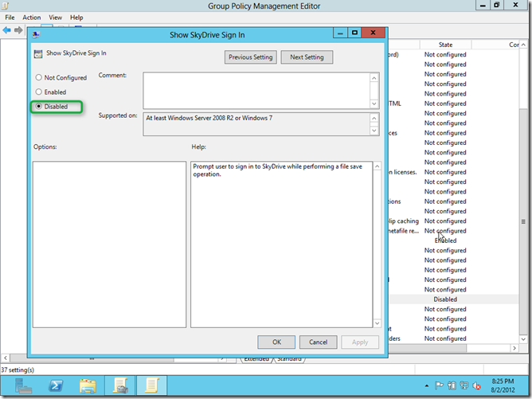Click the settings list scroll up arrow
The image size is (532, 399).
[523, 45]
